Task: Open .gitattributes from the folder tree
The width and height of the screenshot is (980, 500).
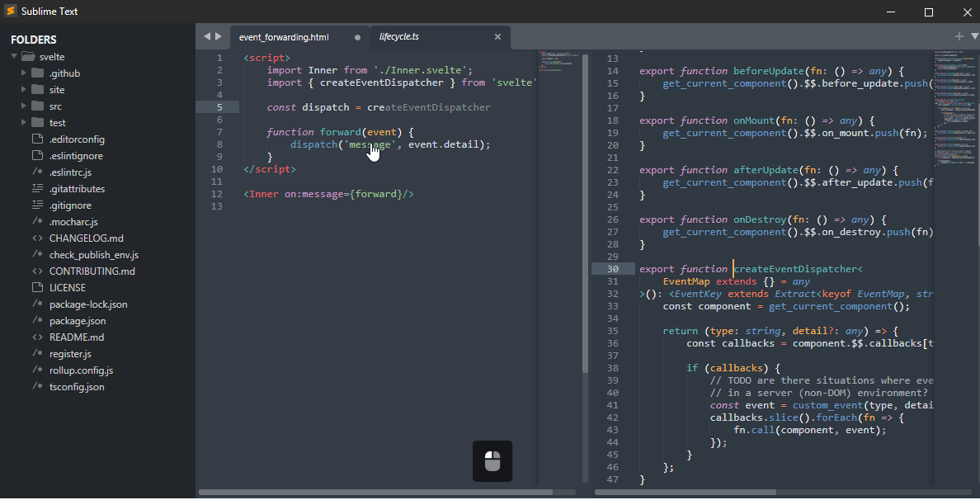Action: [x=77, y=189]
